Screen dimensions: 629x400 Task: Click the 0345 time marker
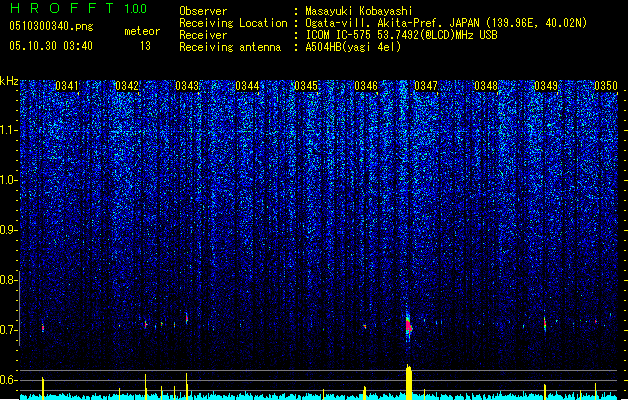tap(306, 86)
